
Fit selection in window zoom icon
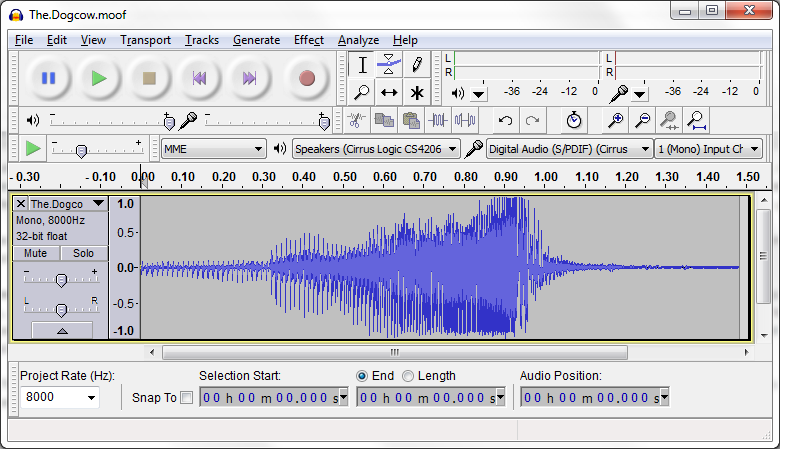tap(669, 120)
